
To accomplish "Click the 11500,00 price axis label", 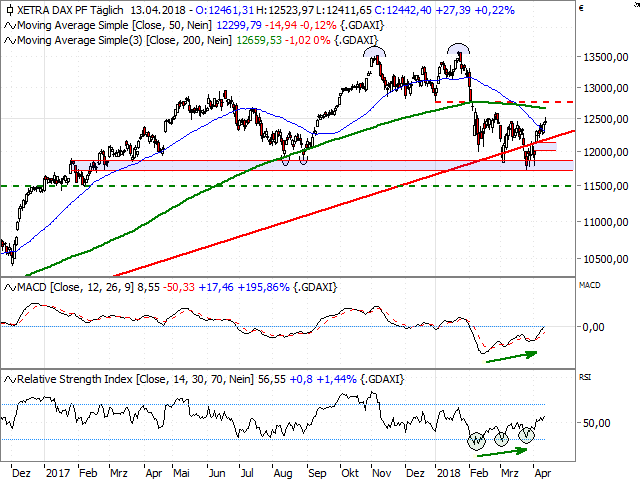I will (606, 186).
